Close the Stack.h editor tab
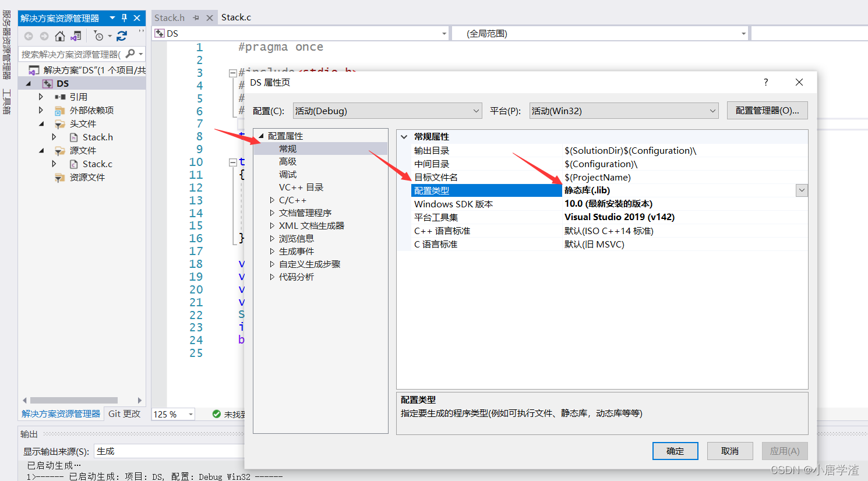 tap(209, 18)
